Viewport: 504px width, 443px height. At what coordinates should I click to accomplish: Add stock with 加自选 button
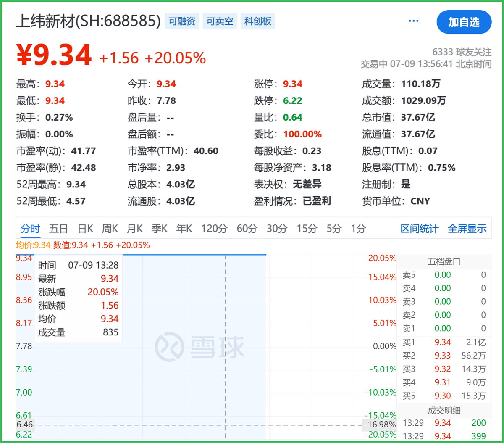[464, 22]
